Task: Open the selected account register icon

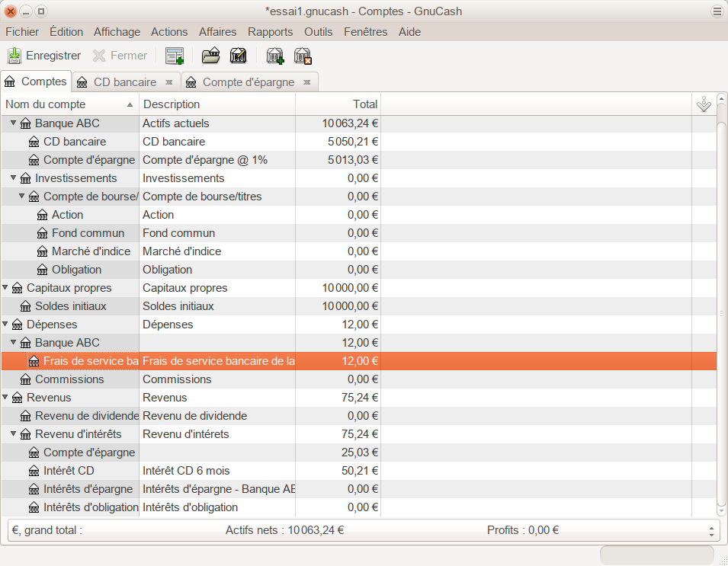Action: (x=211, y=56)
